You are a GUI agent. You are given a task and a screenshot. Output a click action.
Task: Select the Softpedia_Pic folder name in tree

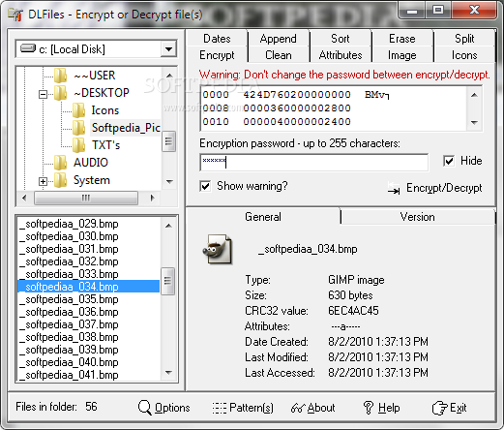tap(126, 128)
